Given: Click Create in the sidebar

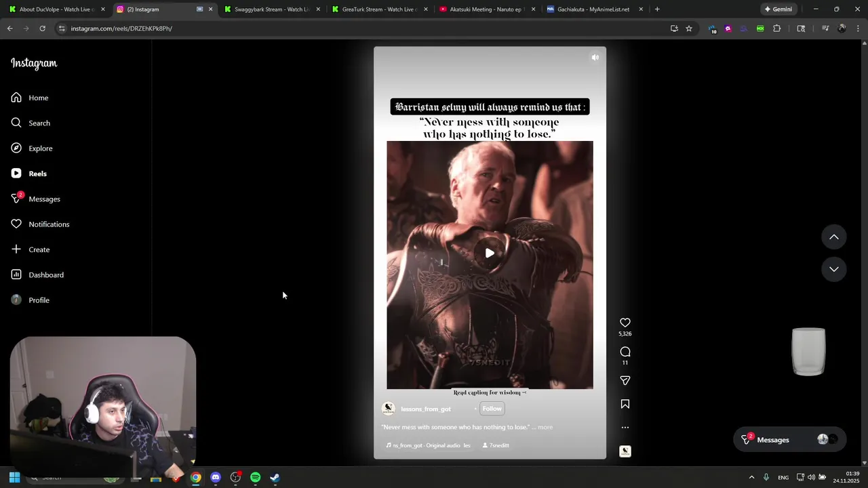Looking at the screenshot, I should tap(31, 249).
